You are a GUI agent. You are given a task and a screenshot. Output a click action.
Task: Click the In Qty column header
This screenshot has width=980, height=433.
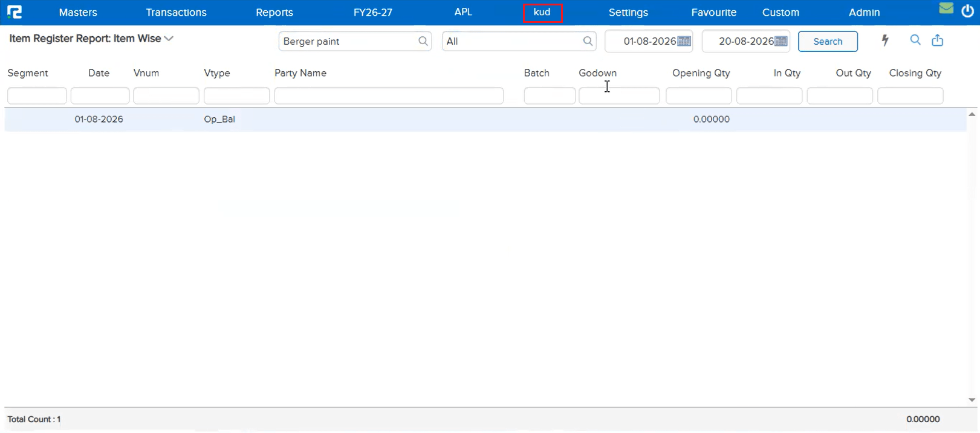pyautogui.click(x=787, y=73)
